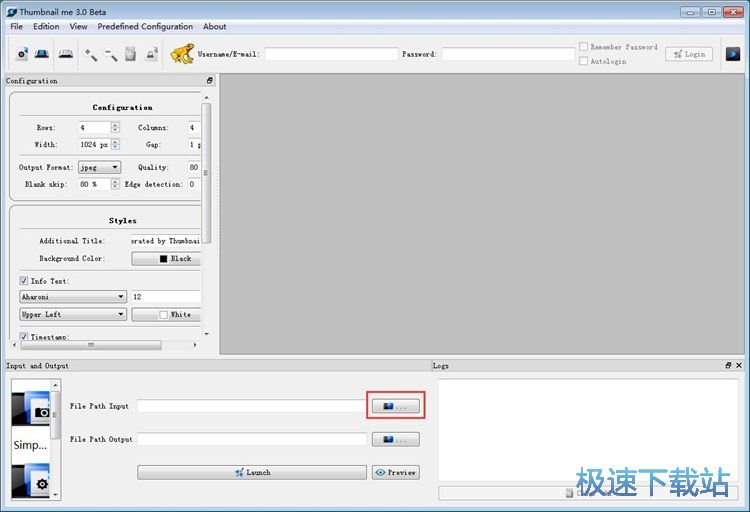Click the Username/E-mail input field
The height and width of the screenshot is (512, 750).
[331, 54]
